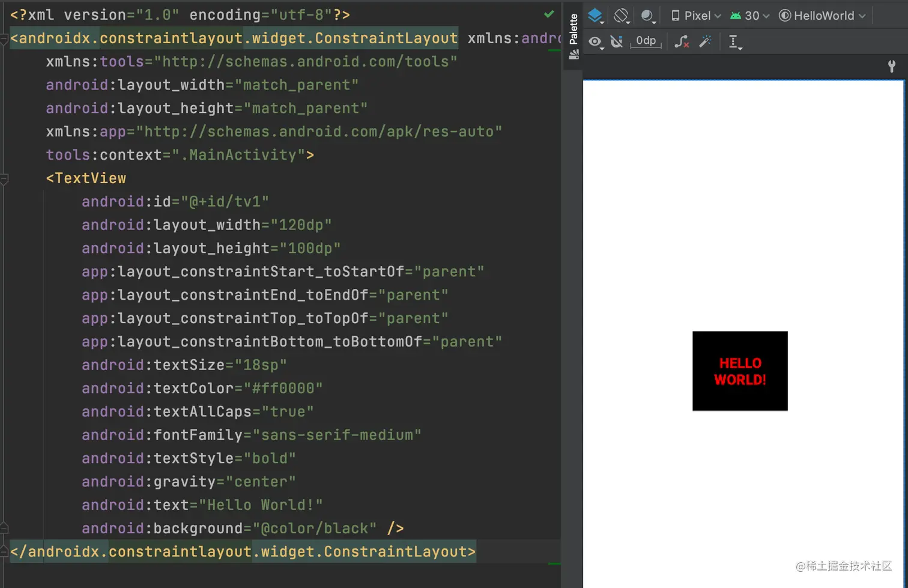Set default margins 0dp
908x588 pixels.
(646, 41)
